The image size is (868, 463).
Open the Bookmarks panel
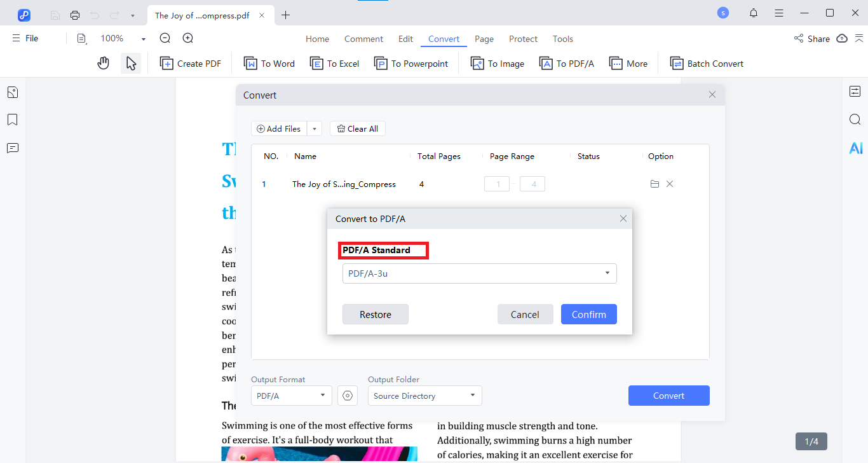click(x=12, y=120)
